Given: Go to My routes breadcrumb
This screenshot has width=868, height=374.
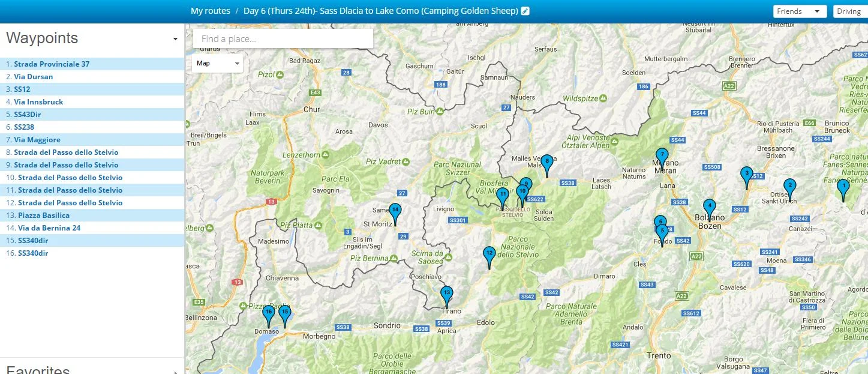Looking at the screenshot, I should (x=211, y=11).
